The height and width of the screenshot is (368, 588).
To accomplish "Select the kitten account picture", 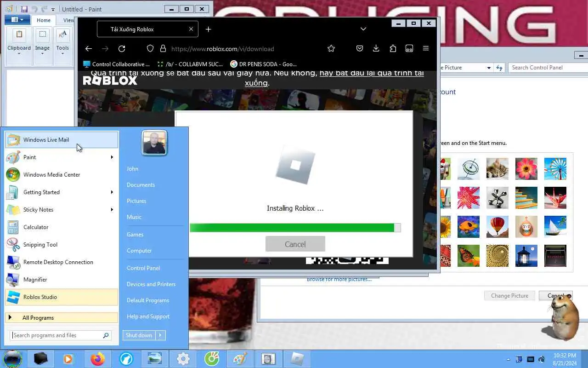I will coord(498,169).
